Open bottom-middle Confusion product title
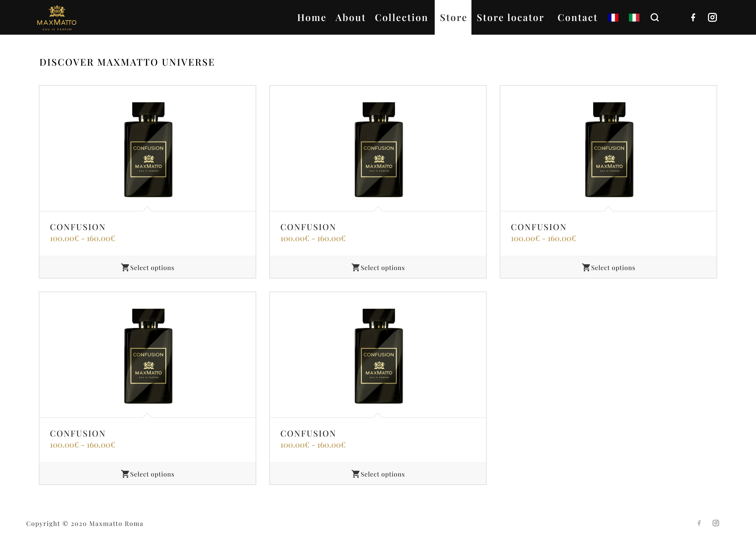The image size is (756, 538). (308, 433)
